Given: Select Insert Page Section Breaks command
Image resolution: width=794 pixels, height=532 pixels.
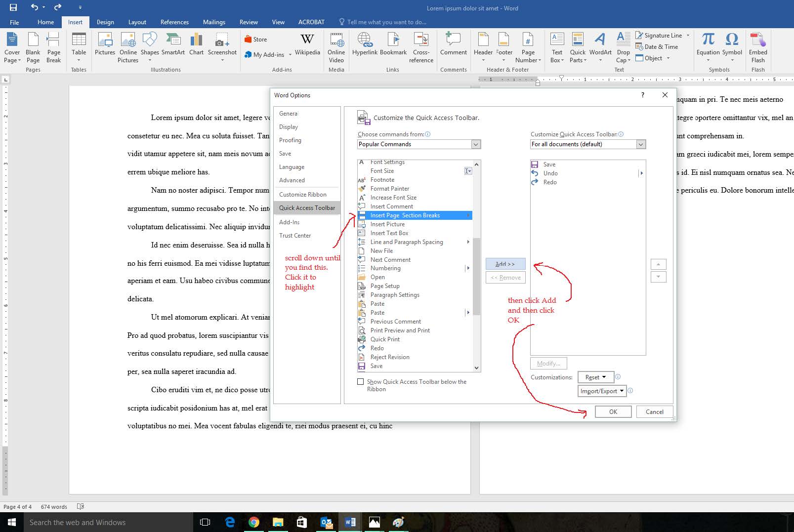Looking at the screenshot, I should coord(415,215).
